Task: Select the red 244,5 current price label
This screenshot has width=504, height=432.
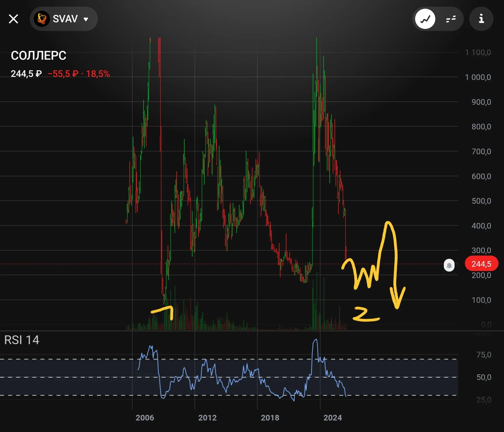Action: click(x=481, y=264)
